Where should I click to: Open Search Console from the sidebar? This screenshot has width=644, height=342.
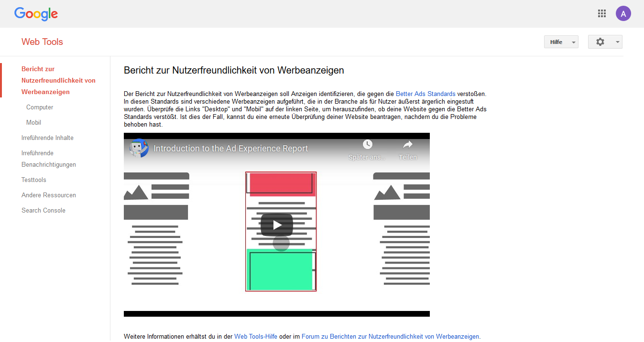(x=43, y=211)
